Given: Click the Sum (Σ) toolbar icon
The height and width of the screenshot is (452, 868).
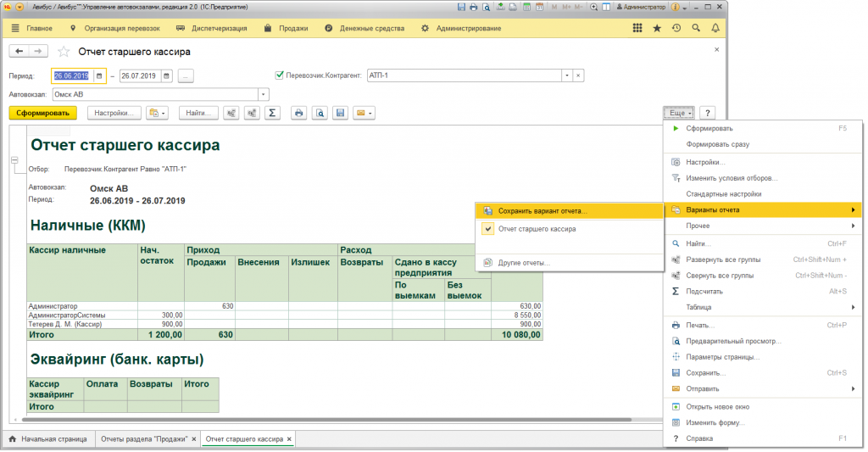Looking at the screenshot, I should click(x=272, y=113).
